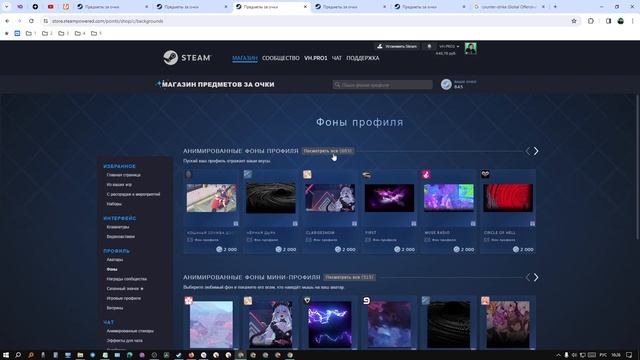Open Анимированные стикеры in the sidebar
640x360 pixels.
point(130,331)
